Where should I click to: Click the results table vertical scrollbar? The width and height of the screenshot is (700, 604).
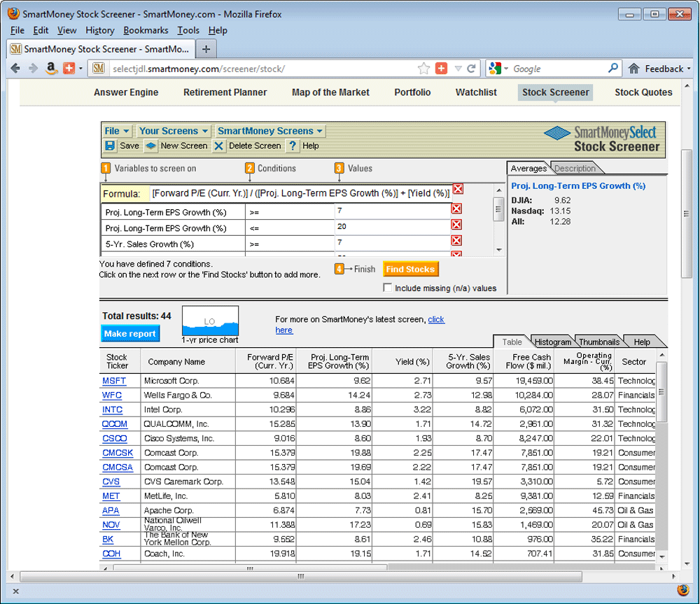pyautogui.click(x=662, y=392)
